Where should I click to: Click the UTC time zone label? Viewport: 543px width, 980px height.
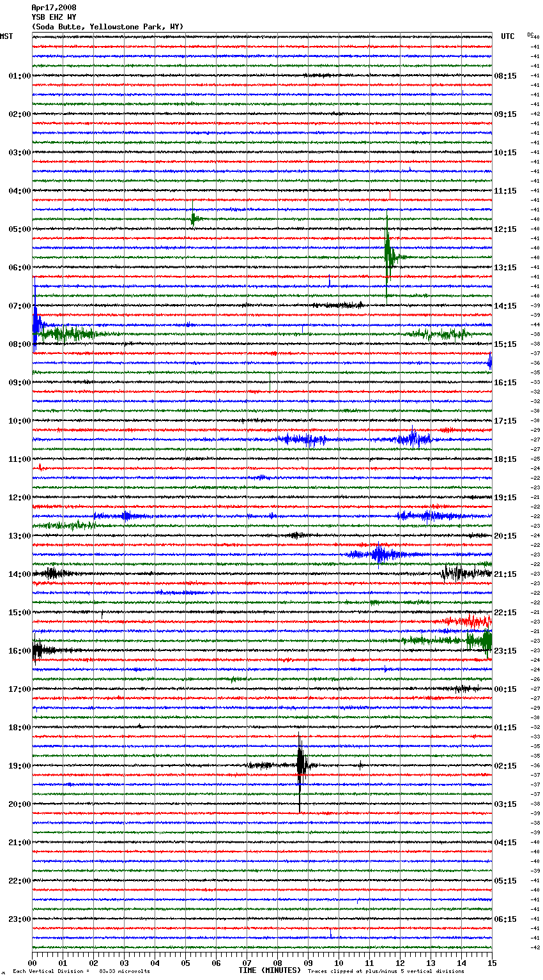(x=508, y=36)
